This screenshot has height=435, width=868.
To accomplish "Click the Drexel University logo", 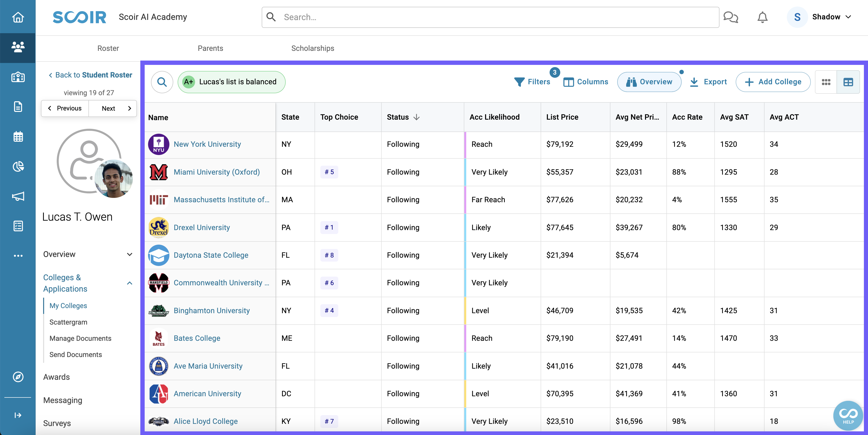I will [158, 228].
